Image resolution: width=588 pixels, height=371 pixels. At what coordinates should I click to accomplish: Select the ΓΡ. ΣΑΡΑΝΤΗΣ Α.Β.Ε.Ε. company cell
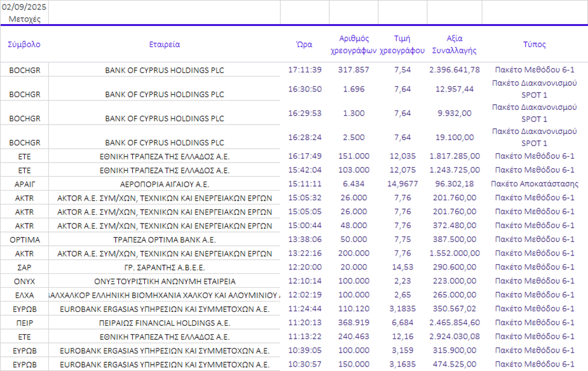(165, 267)
